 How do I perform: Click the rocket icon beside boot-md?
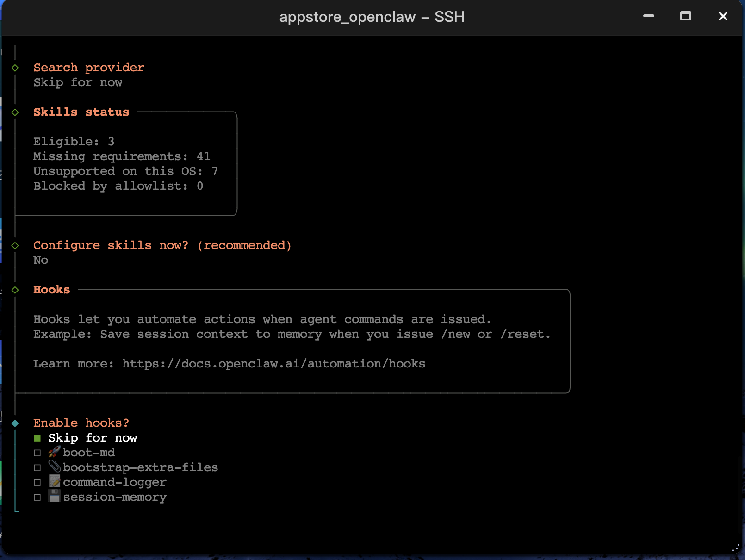55,452
